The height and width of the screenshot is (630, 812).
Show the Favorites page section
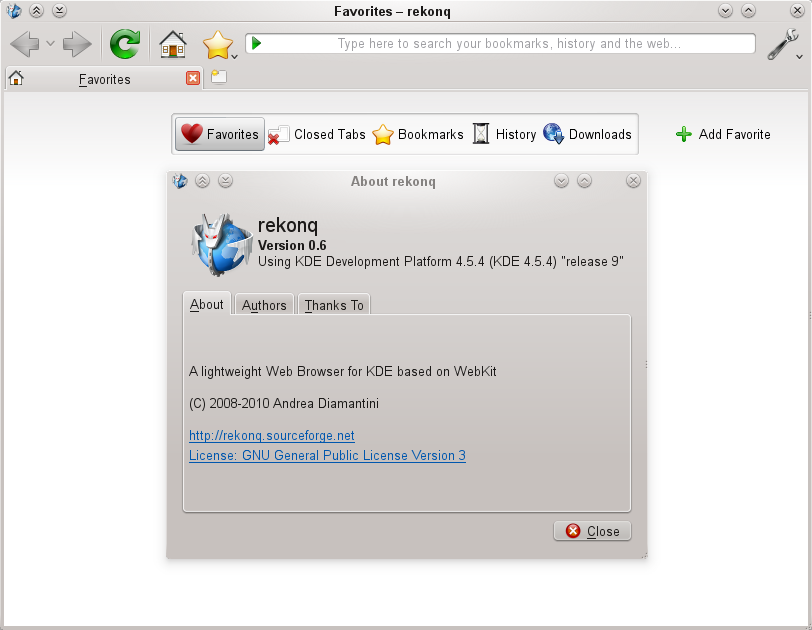[x=220, y=134]
